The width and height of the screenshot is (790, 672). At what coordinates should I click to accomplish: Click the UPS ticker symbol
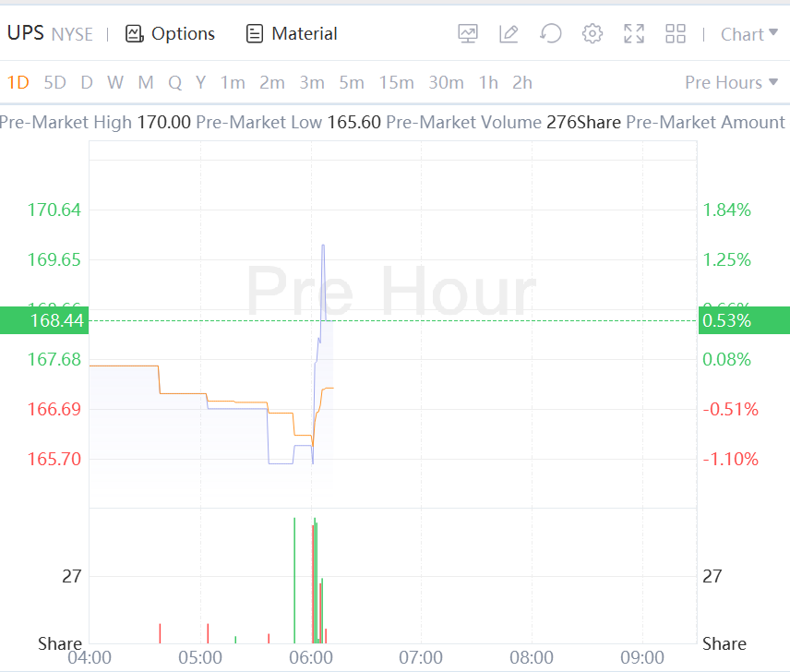point(26,33)
